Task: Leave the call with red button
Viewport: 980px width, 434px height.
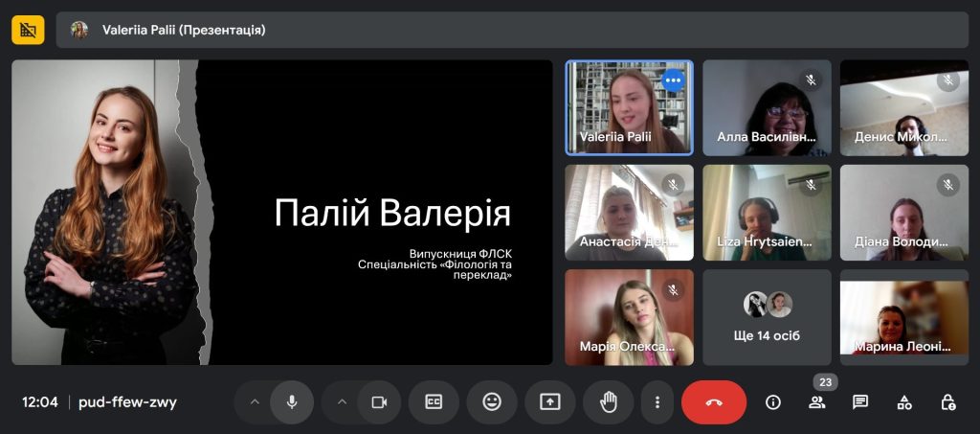Action: 714,402
